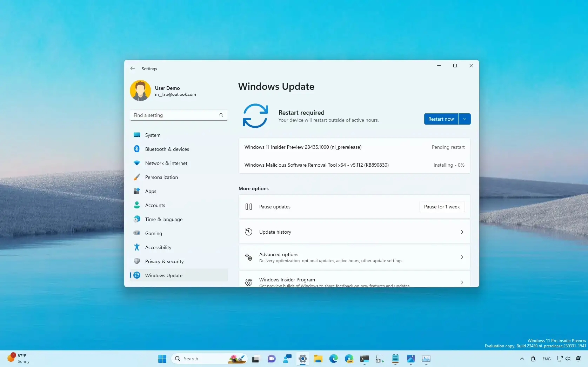Screen dimensions: 588x367
Task: Open Personalization settings
Action: pos(179,177)
